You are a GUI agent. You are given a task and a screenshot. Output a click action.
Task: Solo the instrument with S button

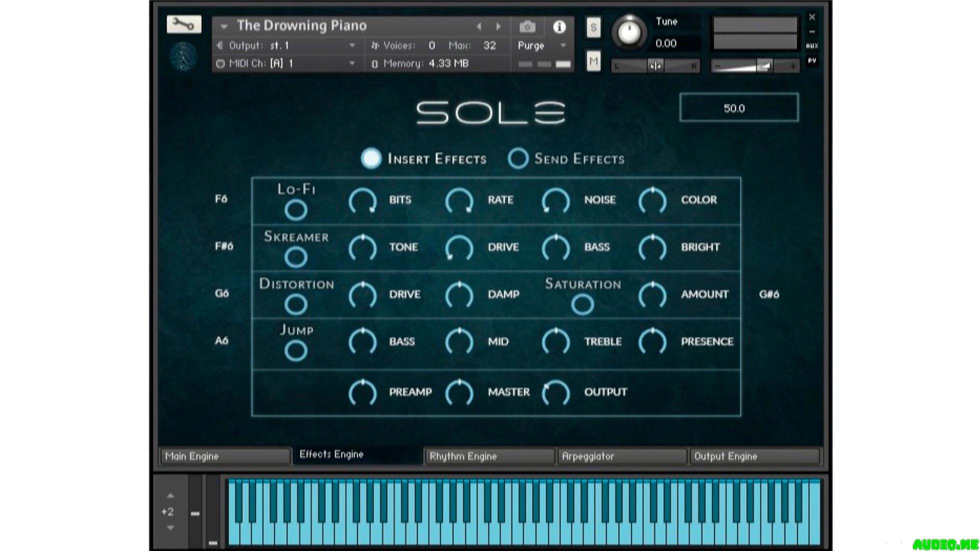coord(593,27)
